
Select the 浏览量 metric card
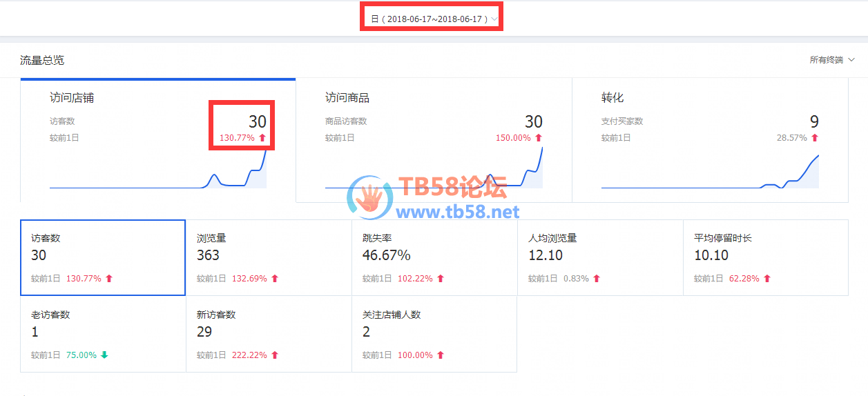[x=269, y=257]
